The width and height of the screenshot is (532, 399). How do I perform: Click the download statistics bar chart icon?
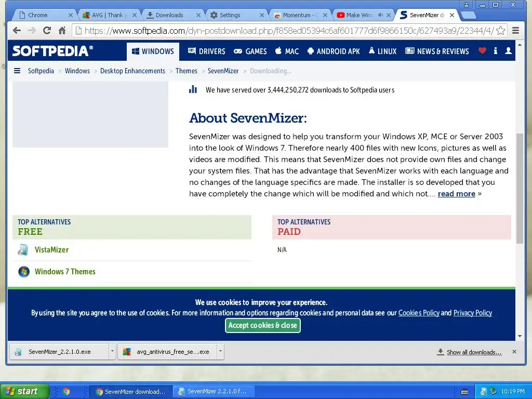[x=193, y=89]
